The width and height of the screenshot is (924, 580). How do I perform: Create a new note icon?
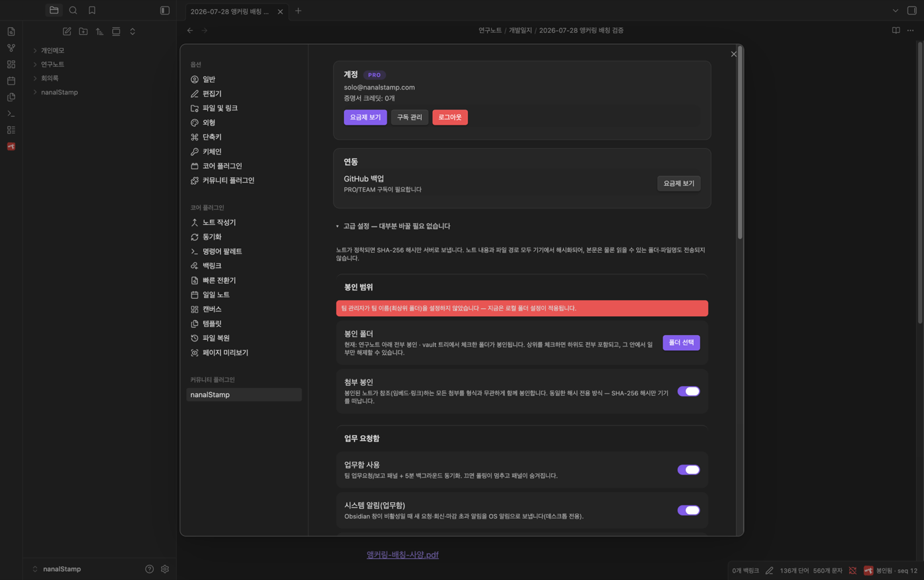67,32
